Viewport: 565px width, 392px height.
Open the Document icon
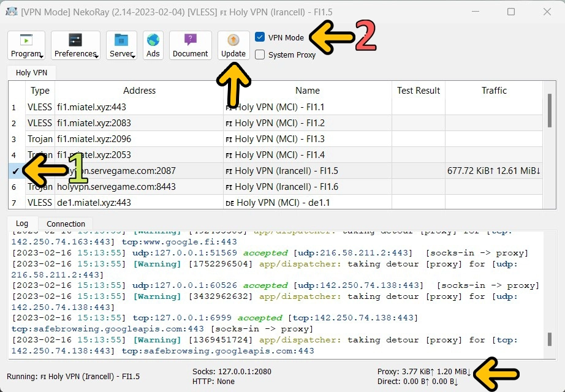190,40
